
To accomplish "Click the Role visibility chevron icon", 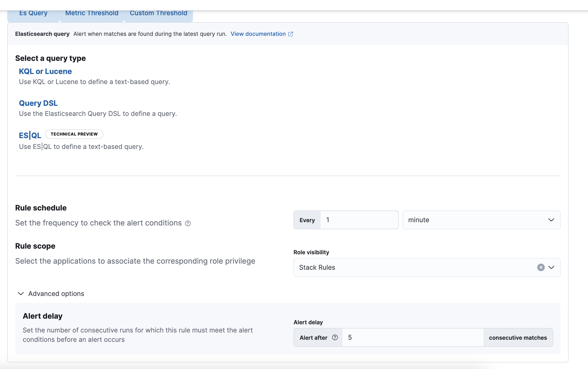I will (552, 267).
